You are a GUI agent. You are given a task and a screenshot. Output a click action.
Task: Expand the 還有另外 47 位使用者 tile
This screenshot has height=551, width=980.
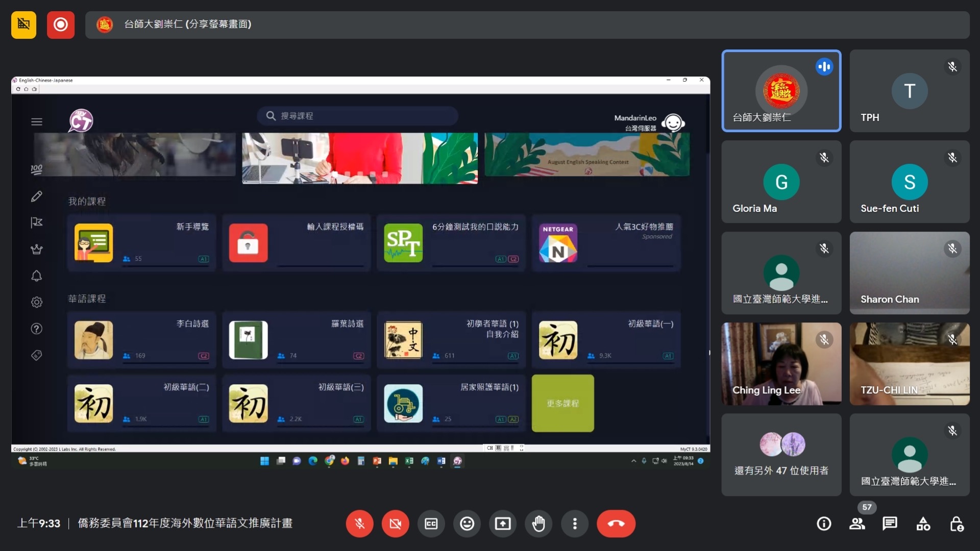click(x=781, y=455)
